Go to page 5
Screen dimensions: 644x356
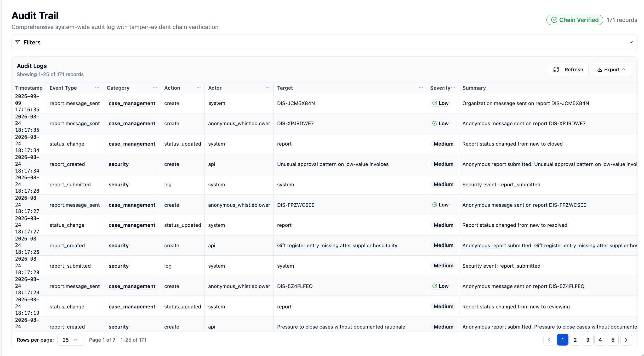[x=613, y=340]
